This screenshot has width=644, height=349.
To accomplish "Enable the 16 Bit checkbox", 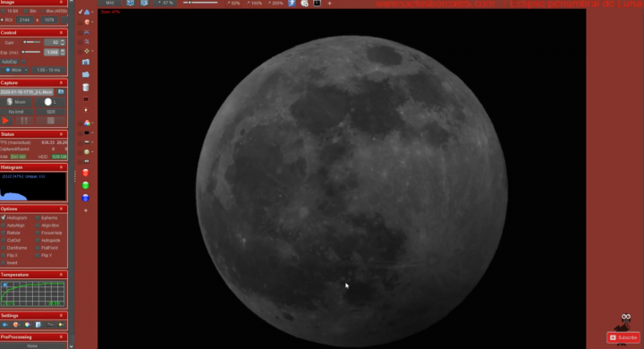I will (x=4, y=11).
